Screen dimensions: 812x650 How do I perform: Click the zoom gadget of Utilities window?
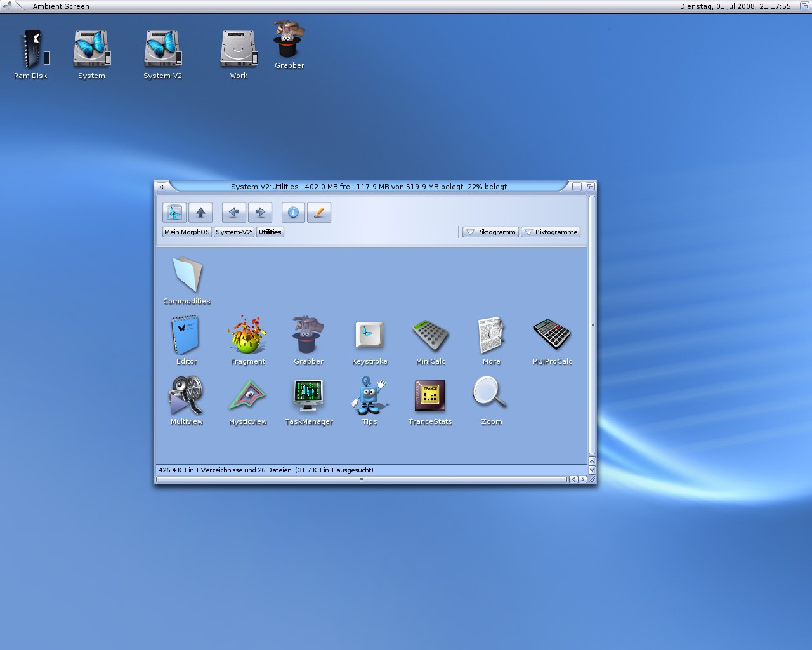pos(577,187)
